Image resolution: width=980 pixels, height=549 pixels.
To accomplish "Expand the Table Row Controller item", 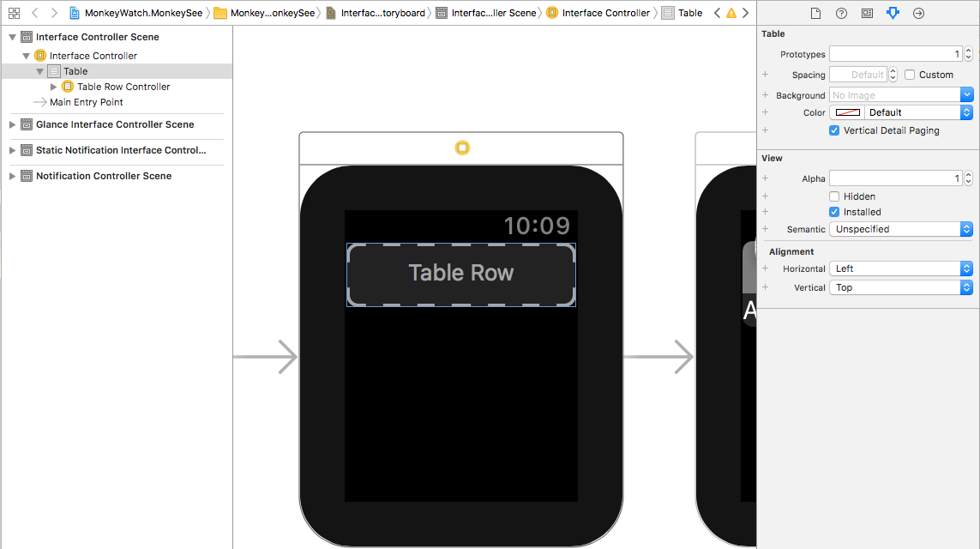I will (53, 87).
